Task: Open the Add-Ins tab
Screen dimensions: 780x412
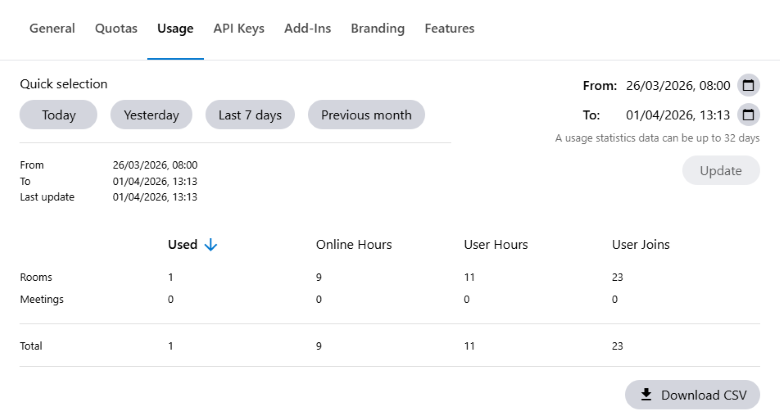Action: click(307, 28)
